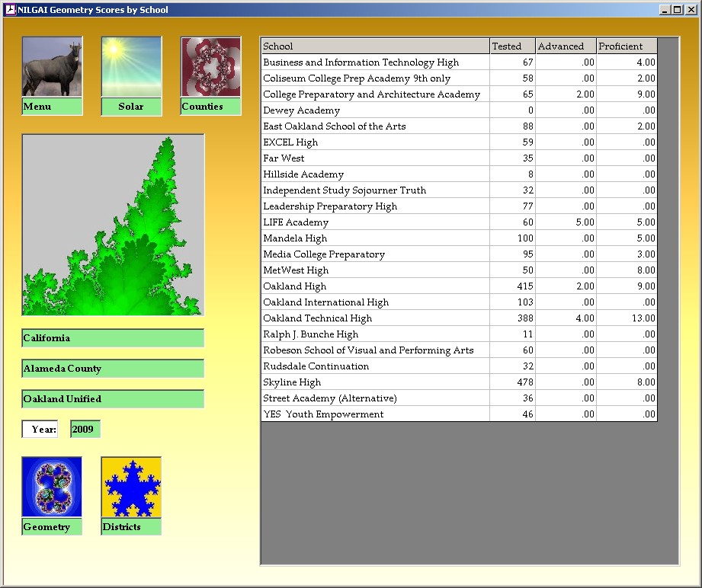This screenshot has height=588, width=702.
Task: Click the Advanced column header
Action: pos(566,46)
